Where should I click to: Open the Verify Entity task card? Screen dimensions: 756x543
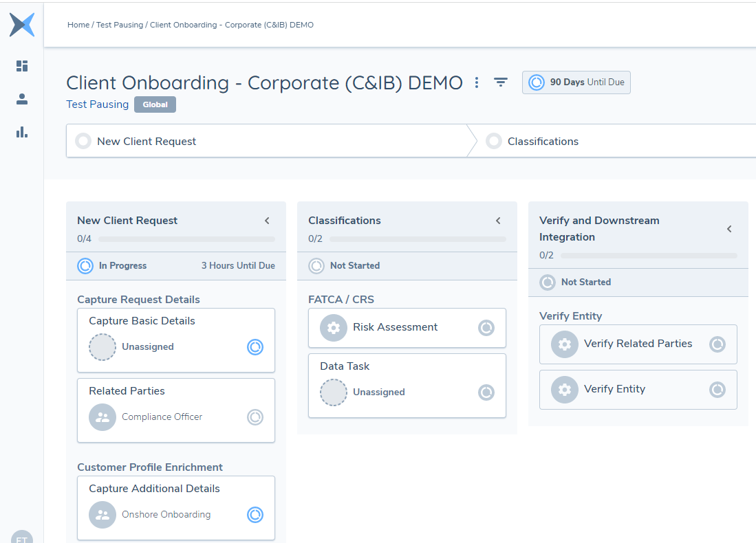(x=638, y=389)
